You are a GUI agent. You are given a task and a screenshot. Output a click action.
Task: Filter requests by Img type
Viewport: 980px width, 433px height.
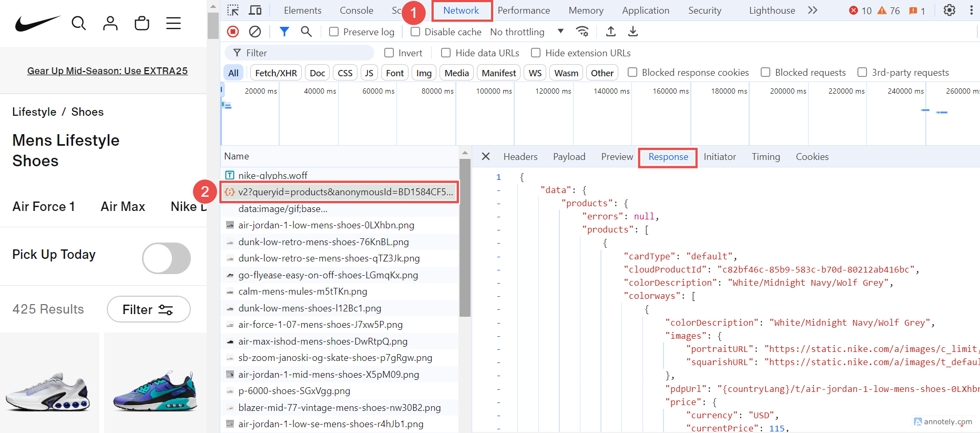tap(424, 73)
